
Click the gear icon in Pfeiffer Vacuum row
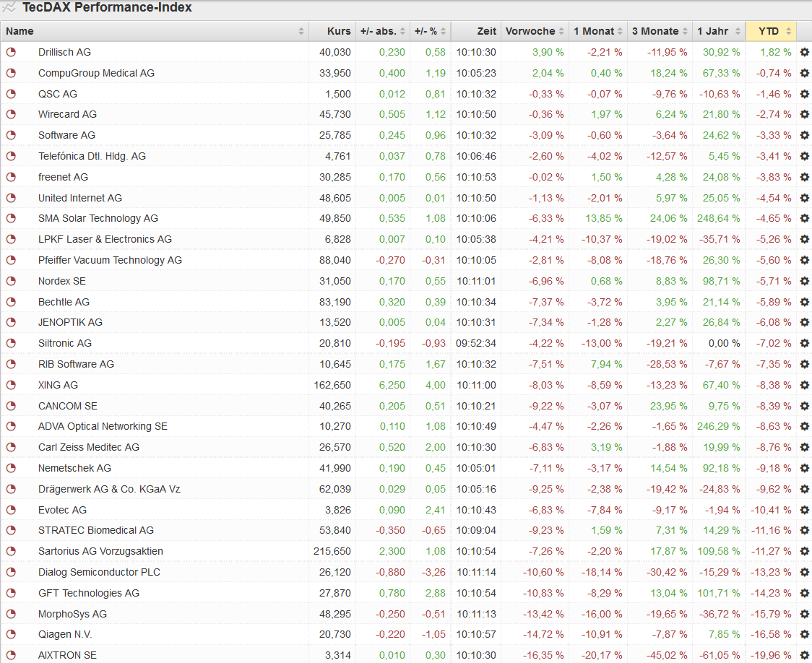click(804, 260)
